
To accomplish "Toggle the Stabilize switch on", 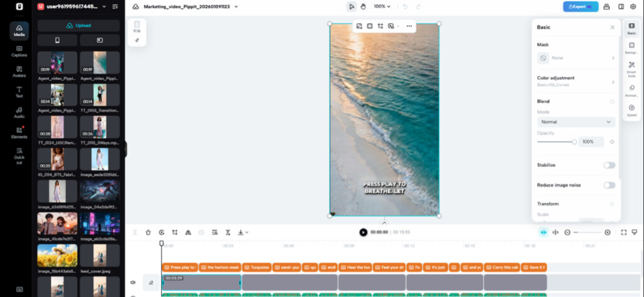I will [x=609, y=165].
